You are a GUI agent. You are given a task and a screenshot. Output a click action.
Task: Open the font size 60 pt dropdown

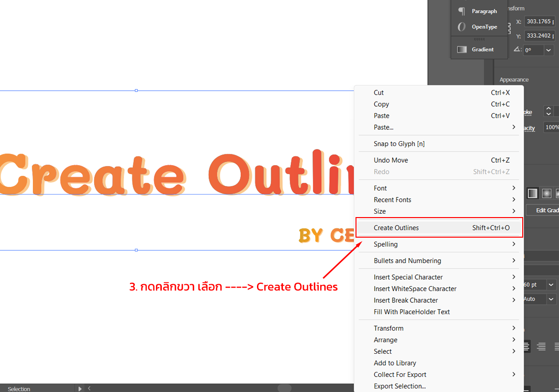click(551, 285)
